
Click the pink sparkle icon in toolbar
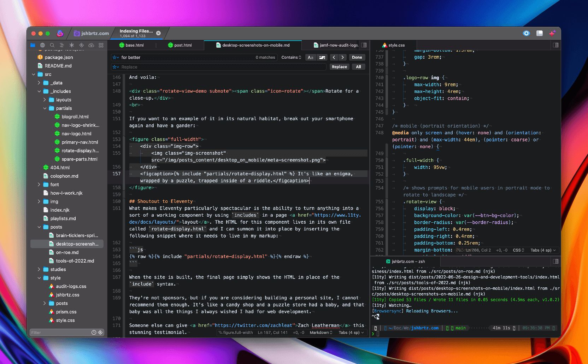coord(552,33)
